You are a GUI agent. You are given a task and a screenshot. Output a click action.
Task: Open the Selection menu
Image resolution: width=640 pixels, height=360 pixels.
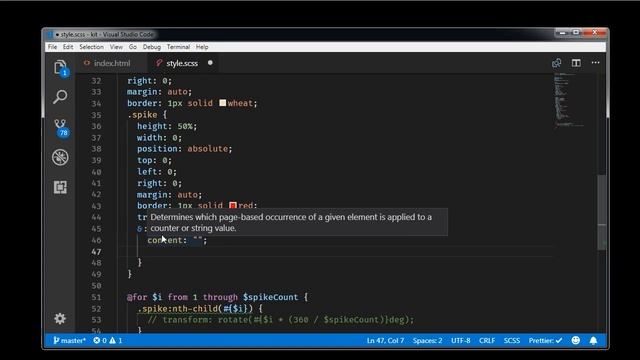point(91,47)
